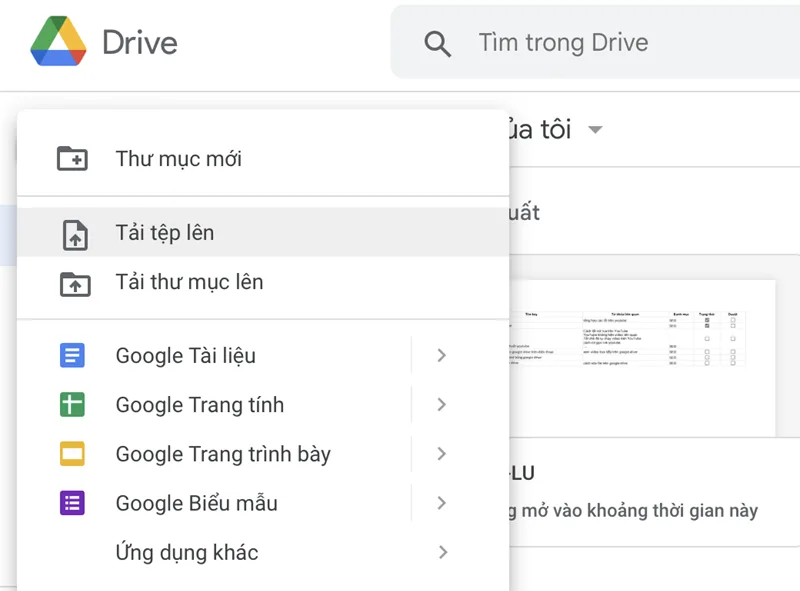Create a 'Google Tài liệu' document

pos(214,355)
